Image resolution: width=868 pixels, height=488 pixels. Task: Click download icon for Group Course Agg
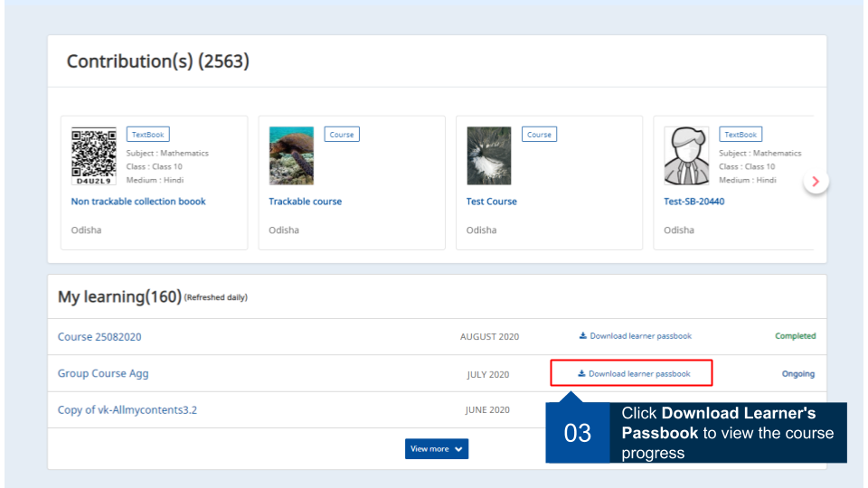tap(581, 374)
